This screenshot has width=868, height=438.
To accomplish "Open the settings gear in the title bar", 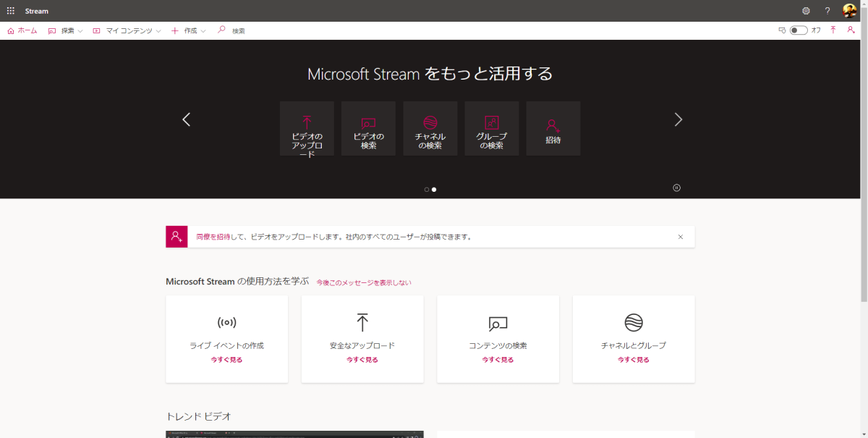I will pos(805,10).
